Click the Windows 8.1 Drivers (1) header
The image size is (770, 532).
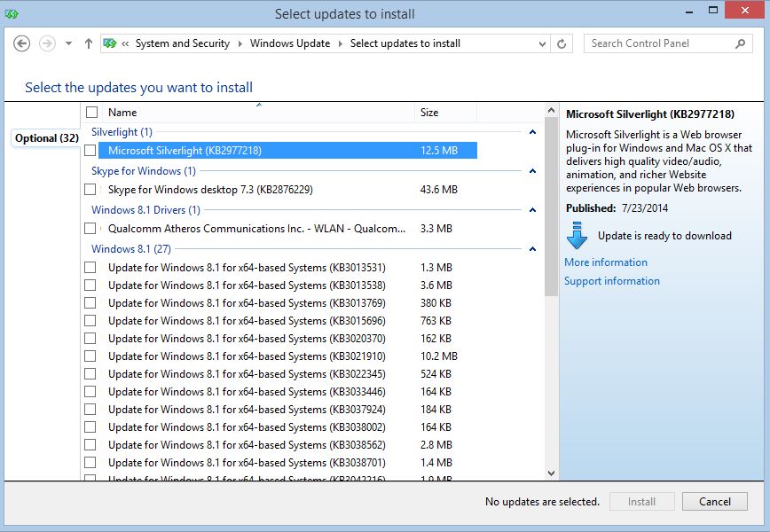(x=145, y=209)
